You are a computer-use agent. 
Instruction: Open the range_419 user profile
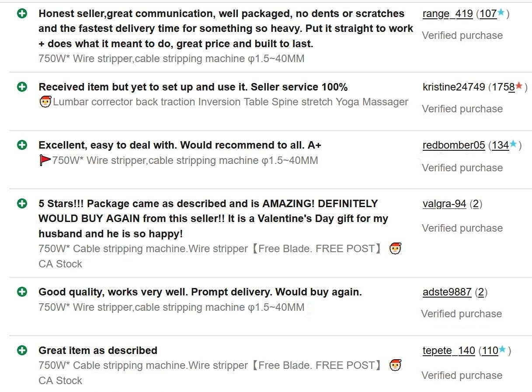(448, 14)
